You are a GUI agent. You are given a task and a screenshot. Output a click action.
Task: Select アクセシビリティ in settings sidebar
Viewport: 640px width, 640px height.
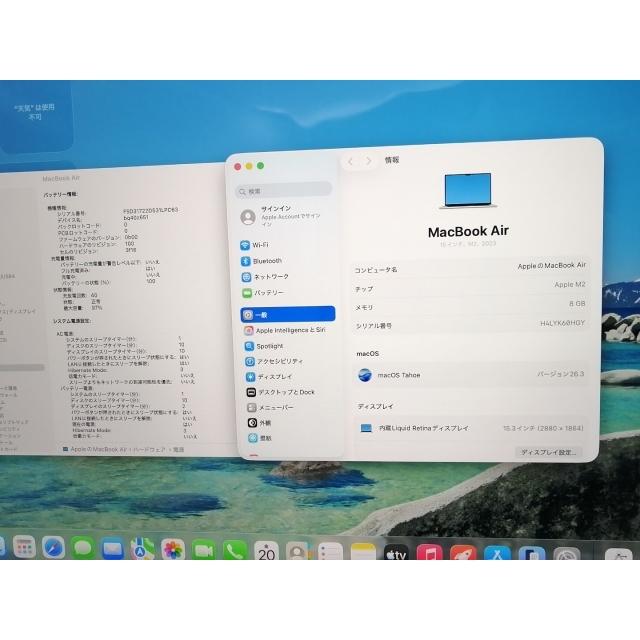pos(288,361)
